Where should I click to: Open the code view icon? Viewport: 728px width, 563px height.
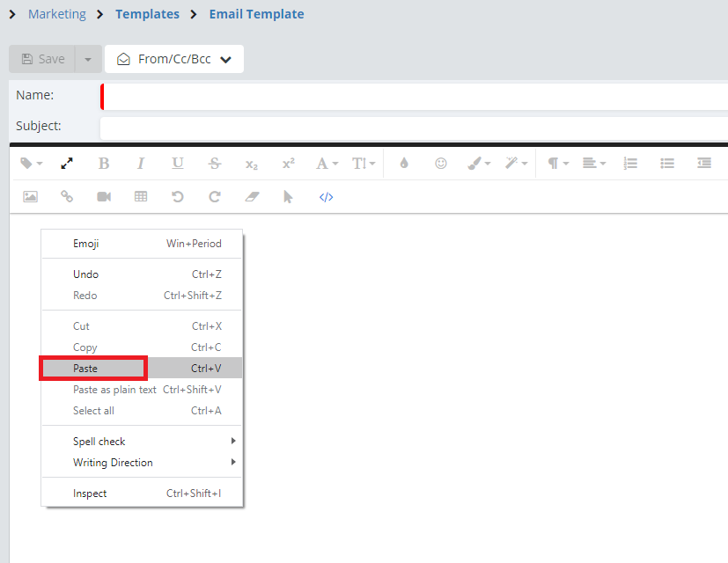tap(326, 196)
